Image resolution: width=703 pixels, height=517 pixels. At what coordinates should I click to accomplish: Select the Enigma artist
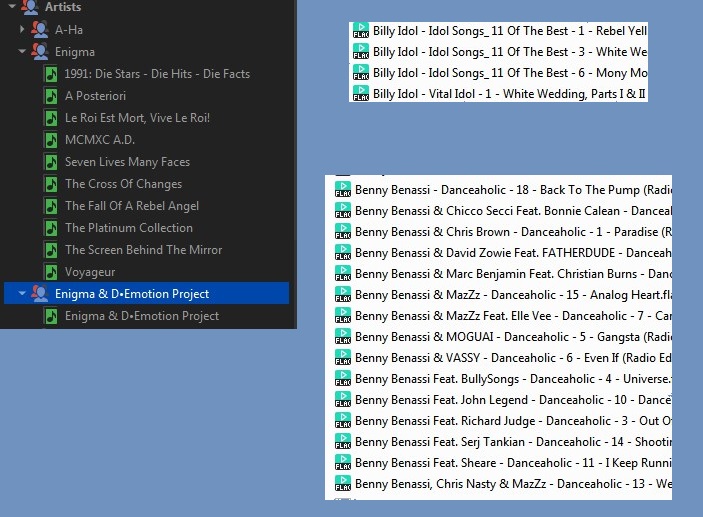click(x=74, y=52)
